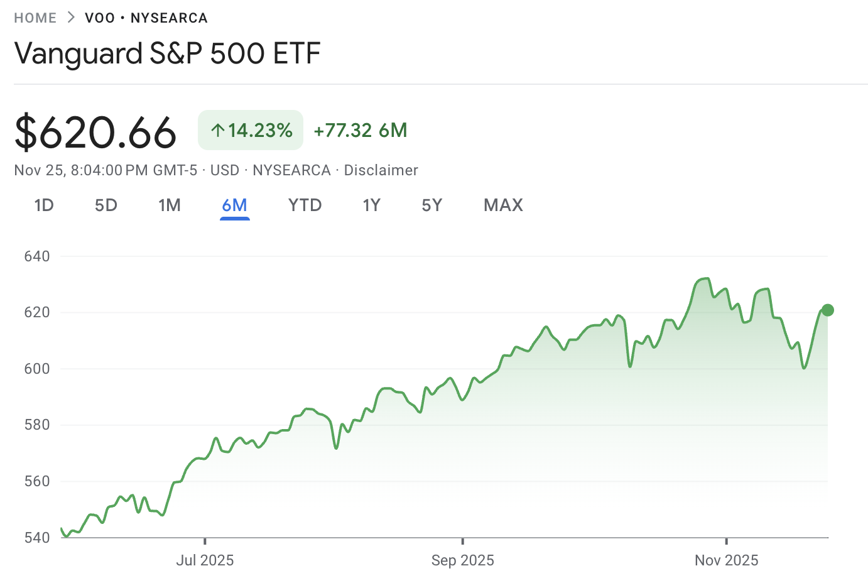The image size is (868, 588).
Task: Click the Vanguard S&P 500 ETF title
Action: [x=167, y=53]
